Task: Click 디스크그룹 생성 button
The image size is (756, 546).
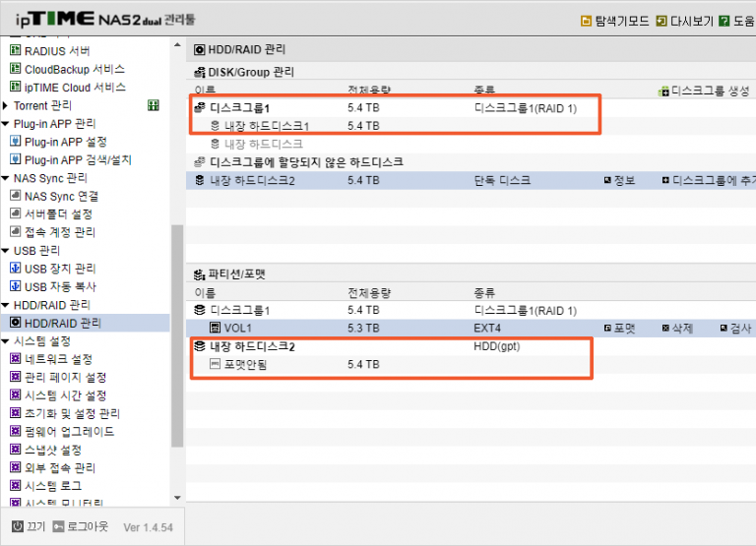Action: [704, 91]
